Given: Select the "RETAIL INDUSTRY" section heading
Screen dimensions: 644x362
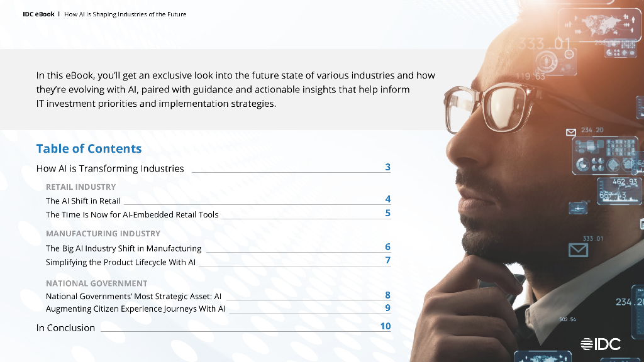Looking at the screenshot, I should 80,187.
